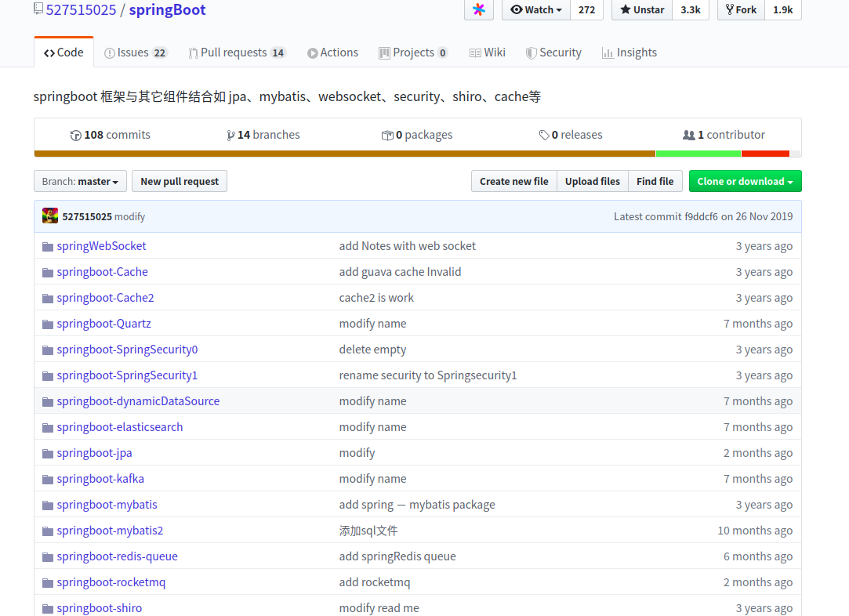Open the Wiki tab
Screen dimensions: 849x616
click(488, 53)
